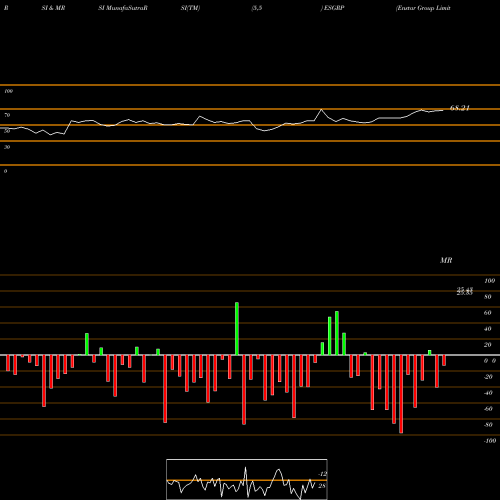Click the MR axis label -100

490,441
